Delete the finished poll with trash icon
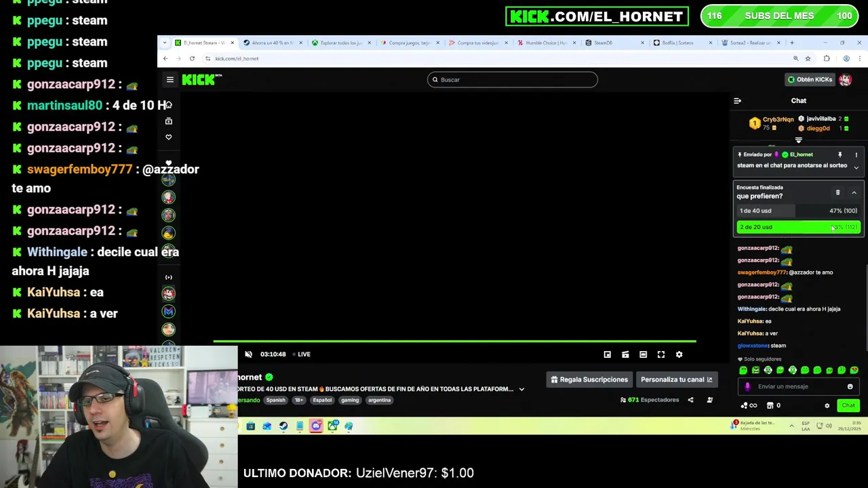 pos(837,192)
